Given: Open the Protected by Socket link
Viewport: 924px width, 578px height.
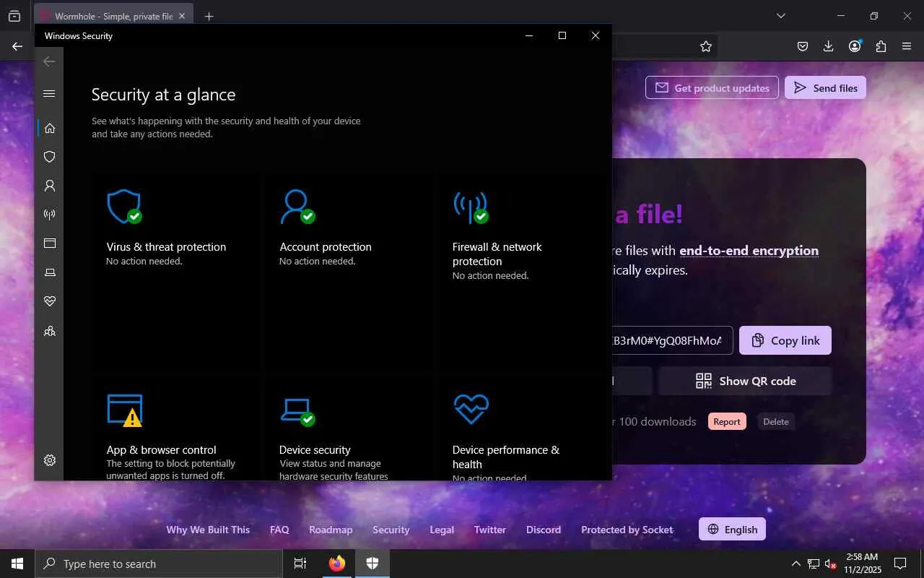Looking at the screenshot, I should (627, 530).
